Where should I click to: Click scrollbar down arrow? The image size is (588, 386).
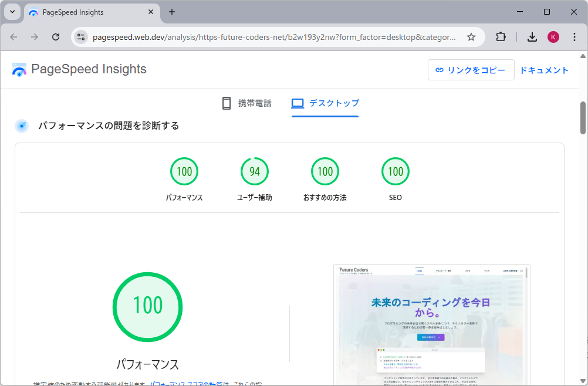583,381
